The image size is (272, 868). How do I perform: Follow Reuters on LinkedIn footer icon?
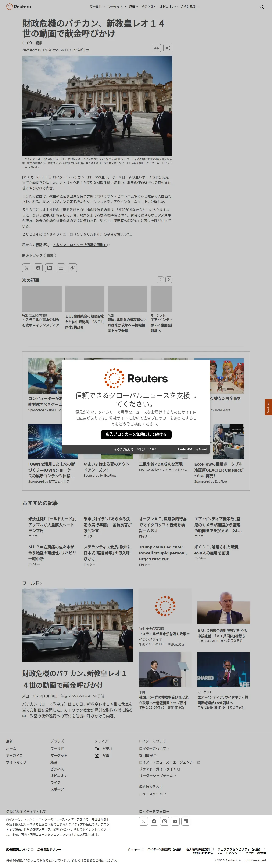pos(186,821)
